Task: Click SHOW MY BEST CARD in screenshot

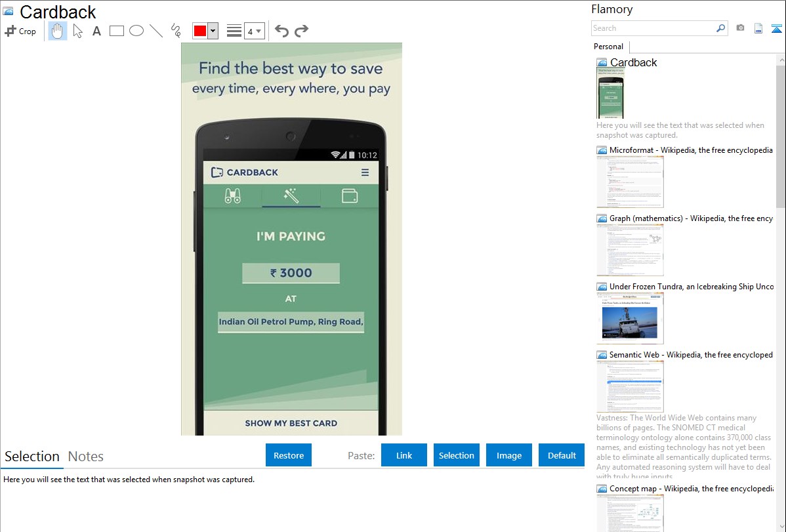Action: [x=291, y=423]
